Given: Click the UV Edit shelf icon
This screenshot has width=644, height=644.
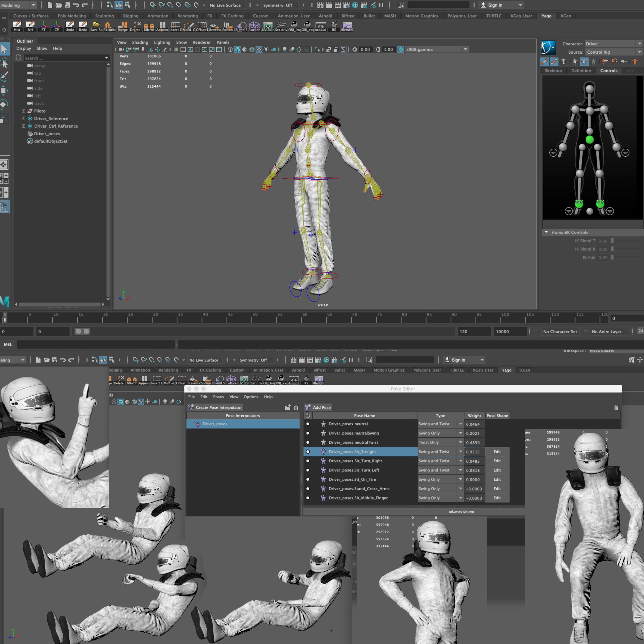Looking at the screenshot, I should click(x=268, y=26).
